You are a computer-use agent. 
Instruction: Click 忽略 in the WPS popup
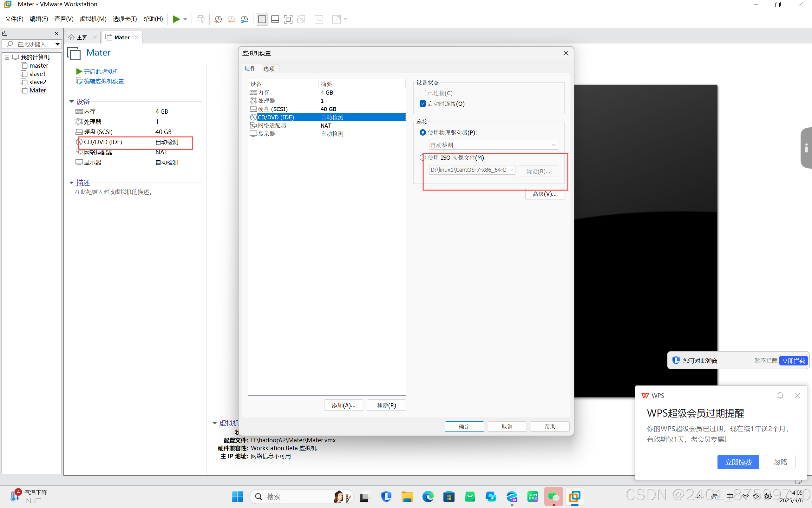coord(781,462)
